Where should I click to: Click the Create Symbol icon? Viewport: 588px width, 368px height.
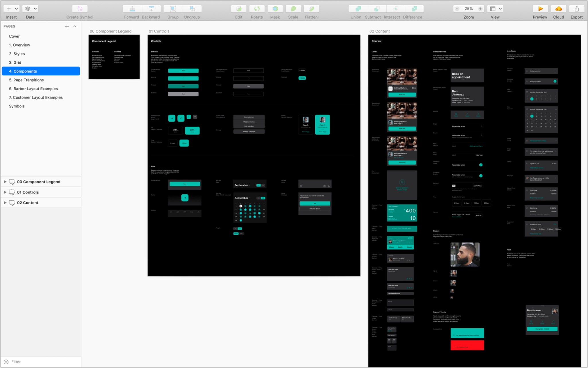pos(80,9)
